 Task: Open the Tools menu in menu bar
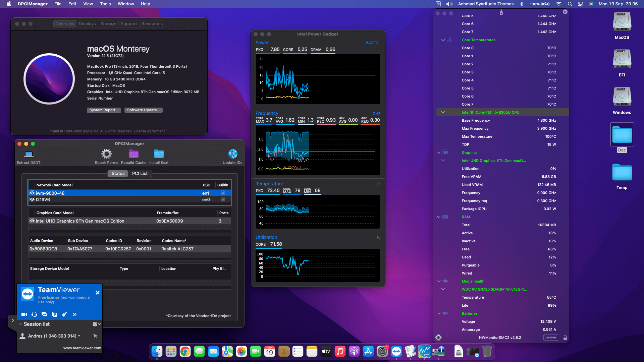tap(105, 4)
